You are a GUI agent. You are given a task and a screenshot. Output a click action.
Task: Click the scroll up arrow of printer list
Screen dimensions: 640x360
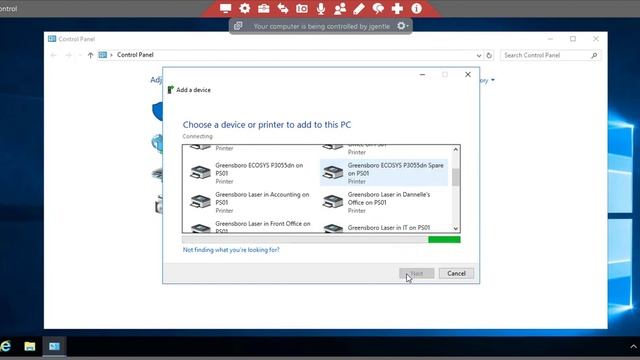(x=456, y=149)
